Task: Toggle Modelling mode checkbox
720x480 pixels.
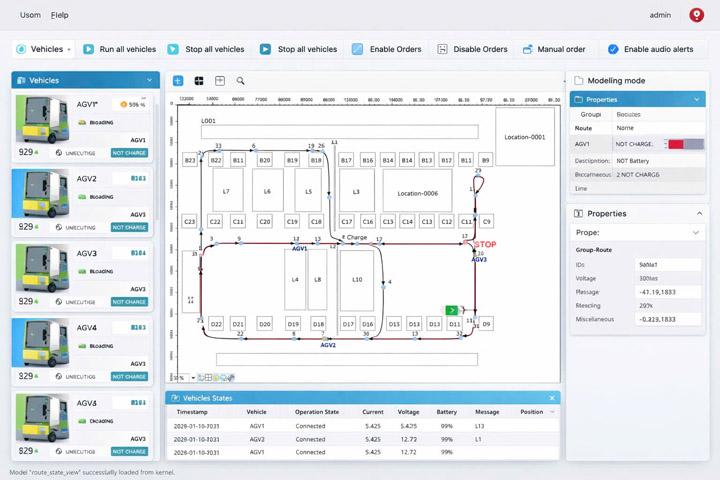Action: click(x=578, y=81)
